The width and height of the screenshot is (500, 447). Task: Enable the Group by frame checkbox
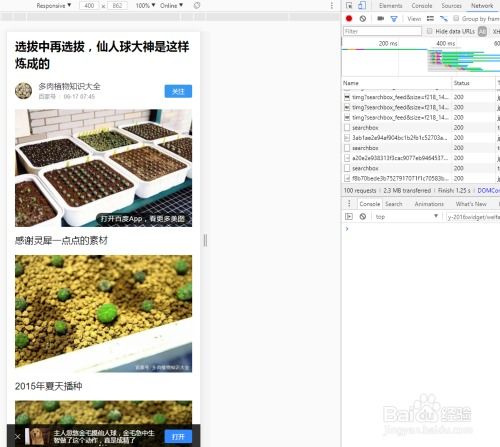tap(456, 18)
